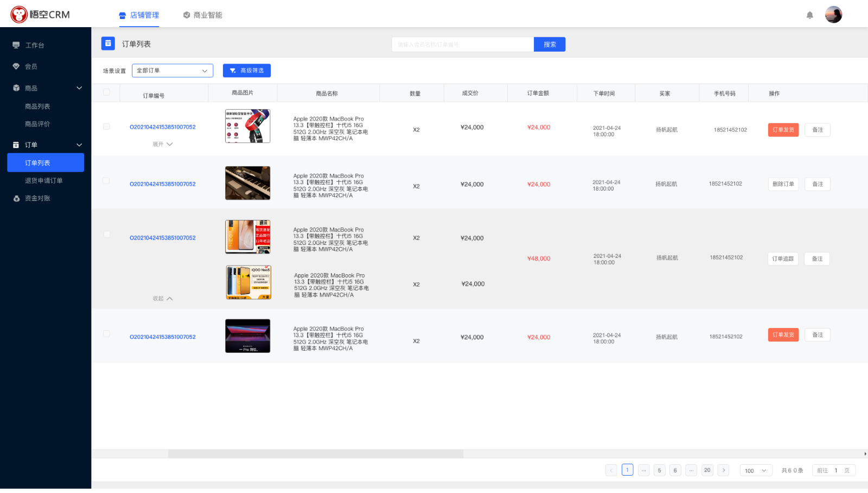Go to page 6
This screenshot has width=868, height=493.
675,470
